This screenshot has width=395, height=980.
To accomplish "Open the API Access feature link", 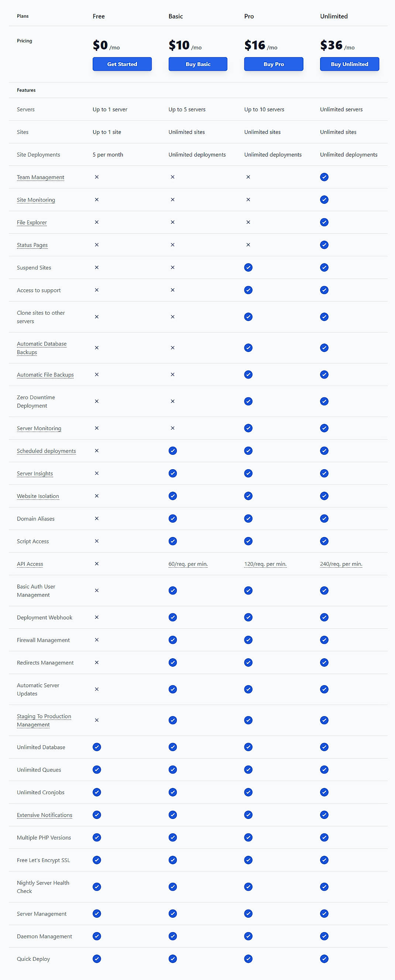I will [x=30, y=564].
